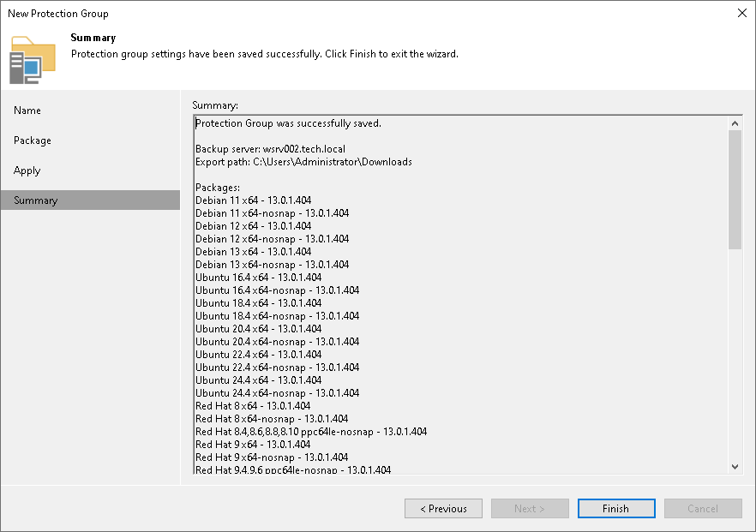Image resolution: width=756 pixels, height=532 pixels.
Task: Click the Previous button
Action: [x=443, y=508]
